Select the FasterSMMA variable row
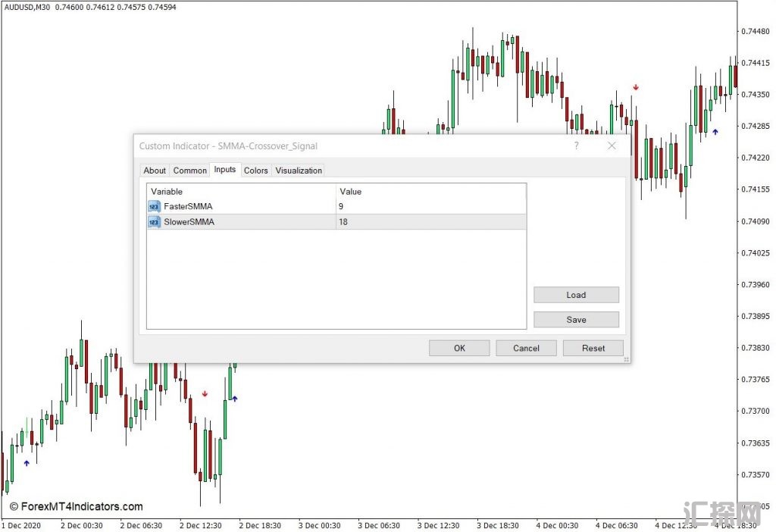The image size is (776, 532). [x=336, y=206]
